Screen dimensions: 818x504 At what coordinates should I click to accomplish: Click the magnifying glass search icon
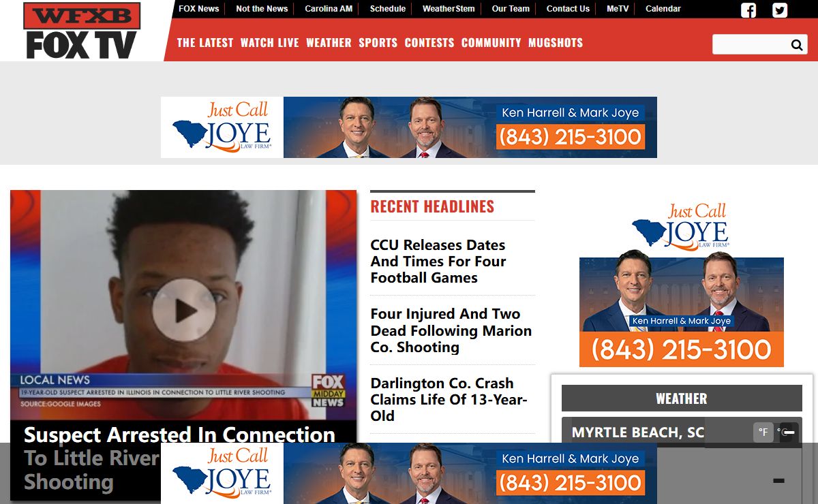click(x=797, y=45)
